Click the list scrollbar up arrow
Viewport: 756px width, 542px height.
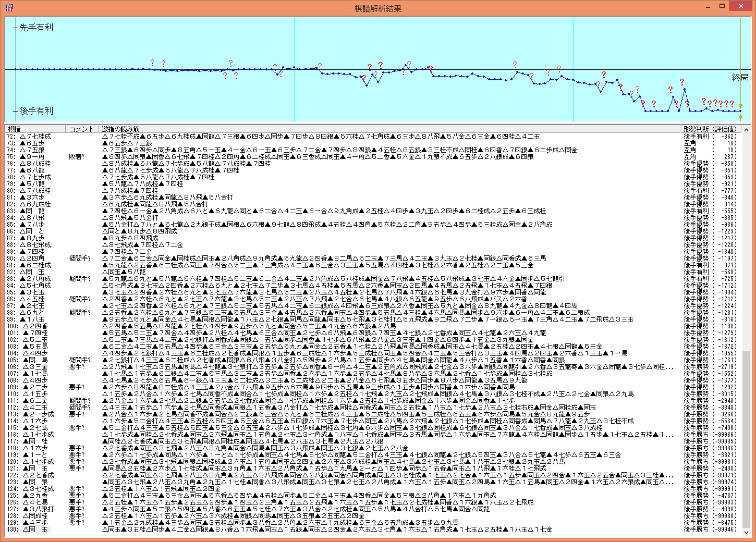(746, 129)
